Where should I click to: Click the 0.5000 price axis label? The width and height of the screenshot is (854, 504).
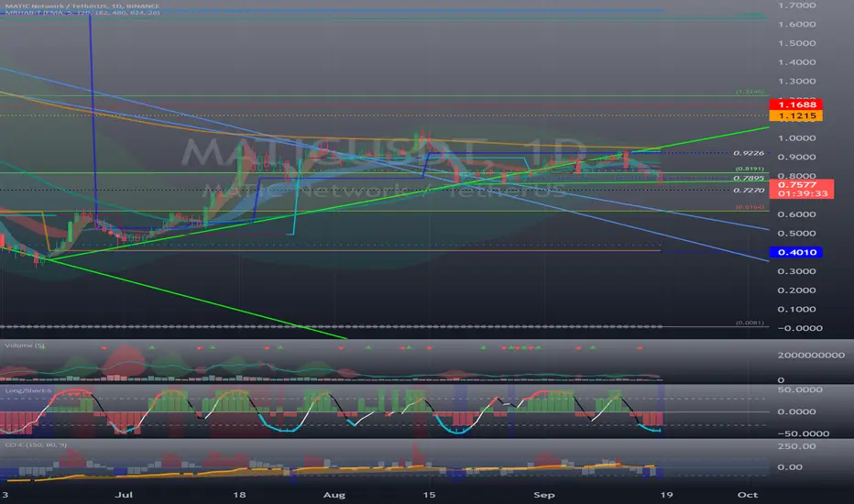click(x=797, y=233)
